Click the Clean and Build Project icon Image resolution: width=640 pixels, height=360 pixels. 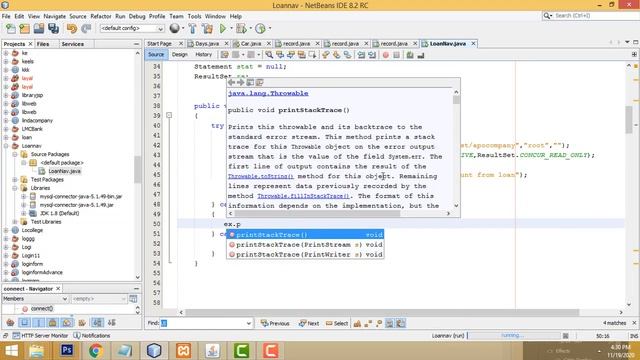[207, 29]
